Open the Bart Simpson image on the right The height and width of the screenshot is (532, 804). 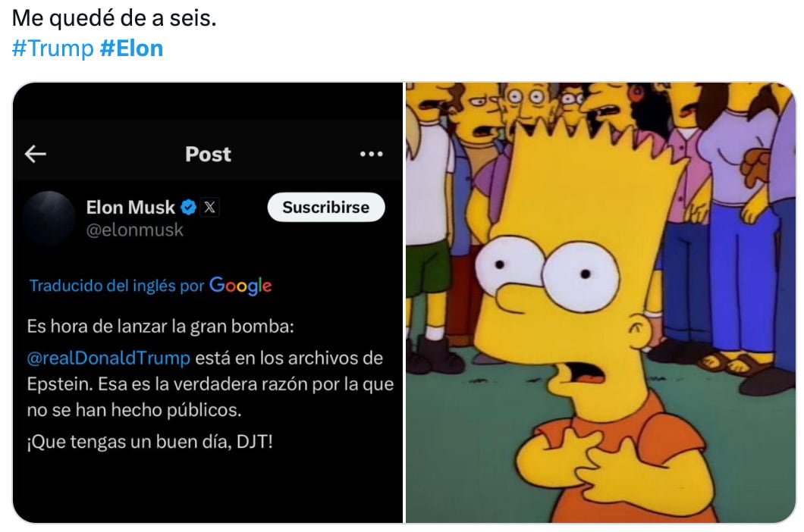coord(601,303)
